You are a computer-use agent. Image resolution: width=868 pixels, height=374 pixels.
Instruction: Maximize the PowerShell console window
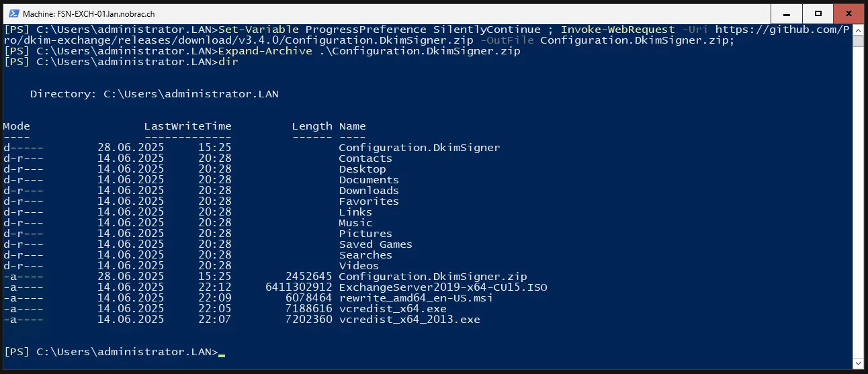coord(818,13)
